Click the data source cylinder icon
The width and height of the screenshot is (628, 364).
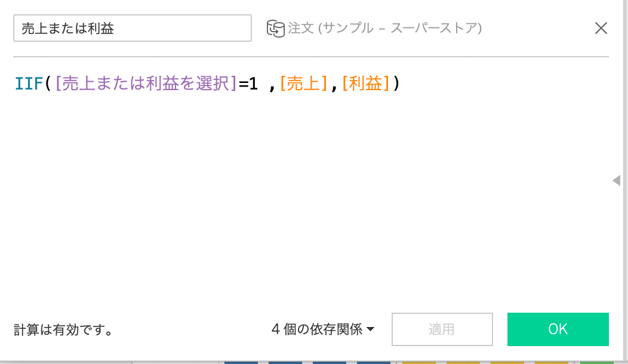276,29
